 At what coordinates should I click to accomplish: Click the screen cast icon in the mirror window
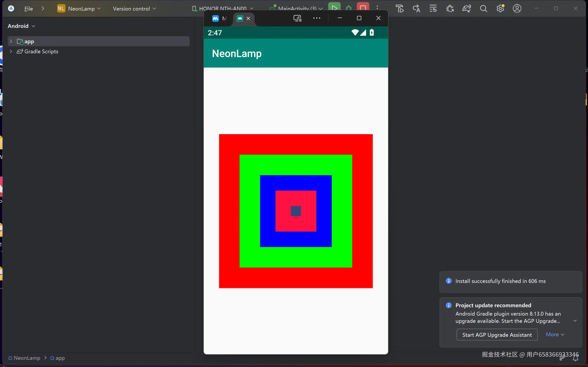pyautogui.click(x=297, y=18)
